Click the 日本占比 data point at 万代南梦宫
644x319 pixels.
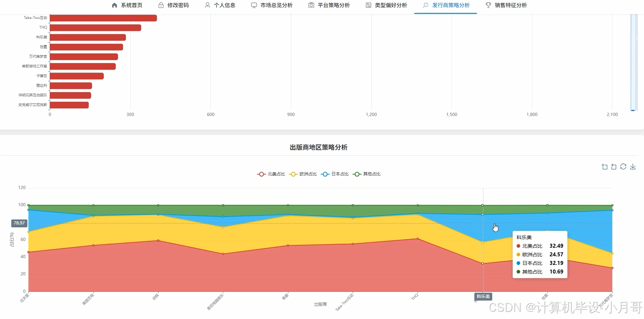(612, 210)
